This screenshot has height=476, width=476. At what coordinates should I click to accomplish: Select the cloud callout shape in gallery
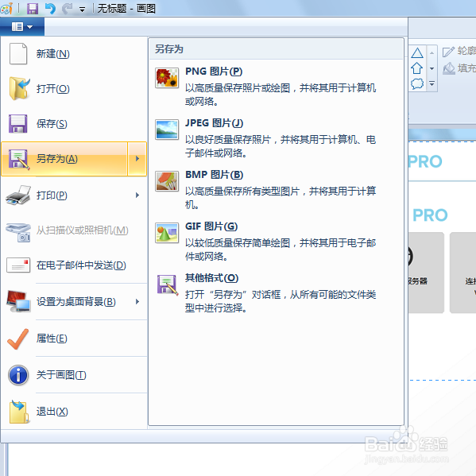point(417,83)
